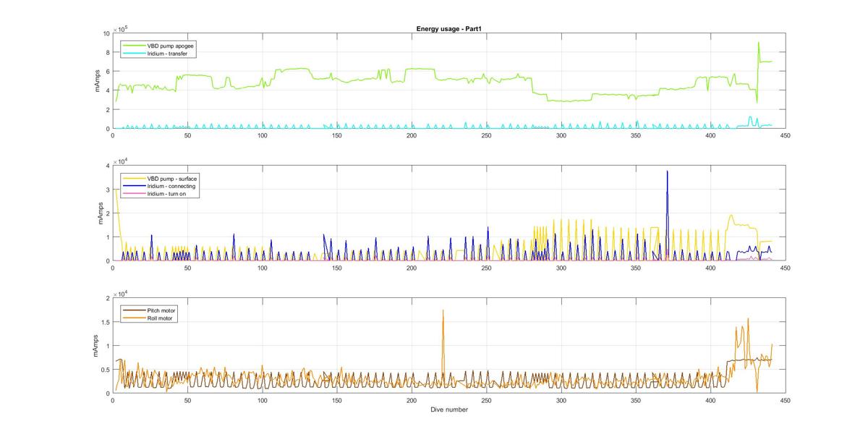Select the 'VBD pump - surface' legend entry
Screen dimensions: 868x442
(172, 178)
